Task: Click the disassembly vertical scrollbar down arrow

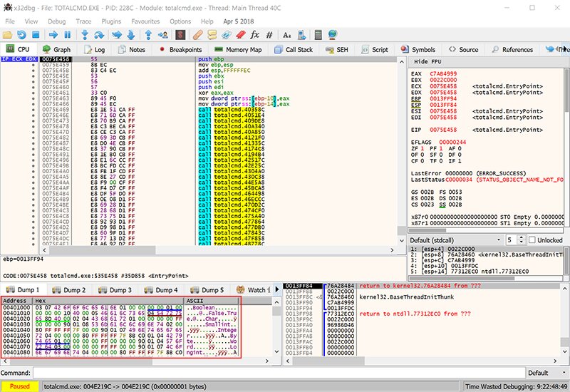Action: 402,241
